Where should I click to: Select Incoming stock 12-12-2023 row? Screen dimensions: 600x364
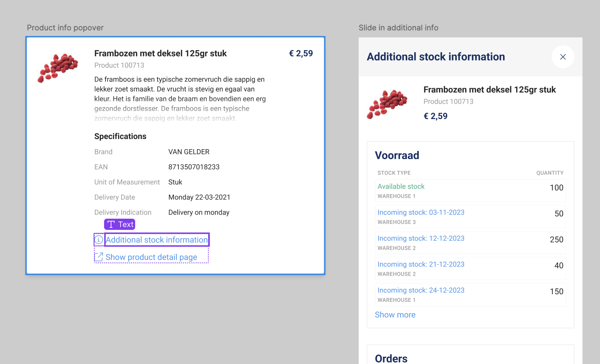[x=470, y=243]
